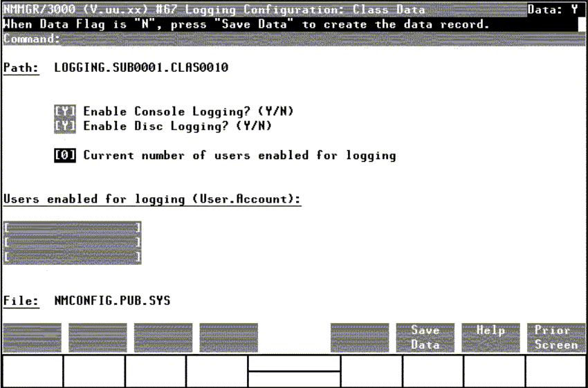Screen dimensions: 588x388
Task: Click the file name NMCONFIG.PUB.SYS
Action: [112, 301]
